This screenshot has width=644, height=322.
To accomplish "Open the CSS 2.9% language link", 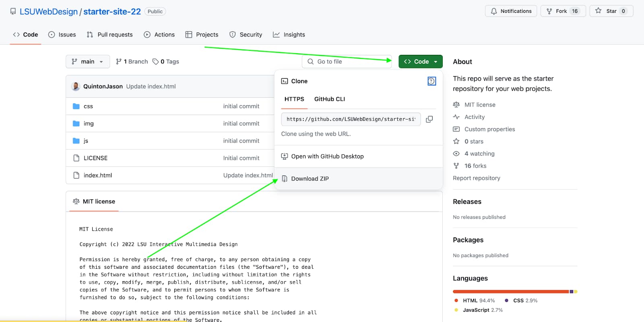I will pyautogui.click(x=521, y=301).
